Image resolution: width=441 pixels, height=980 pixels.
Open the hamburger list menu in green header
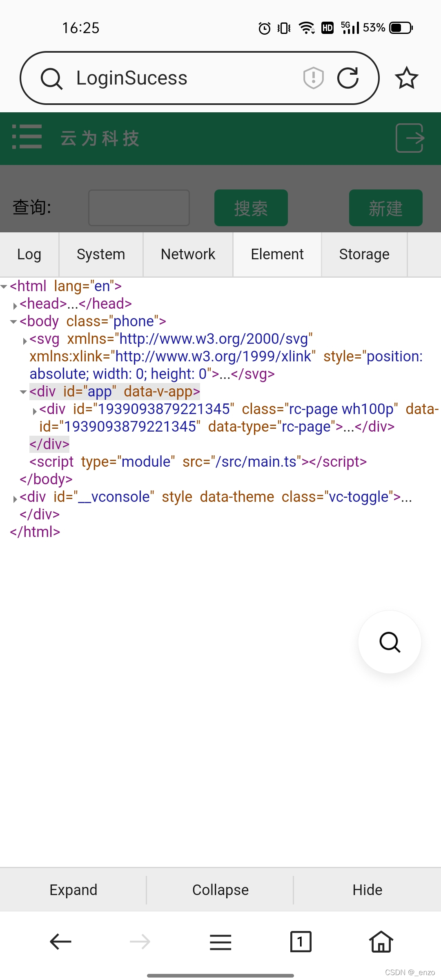pyautogui.click(x=27, y=137)
